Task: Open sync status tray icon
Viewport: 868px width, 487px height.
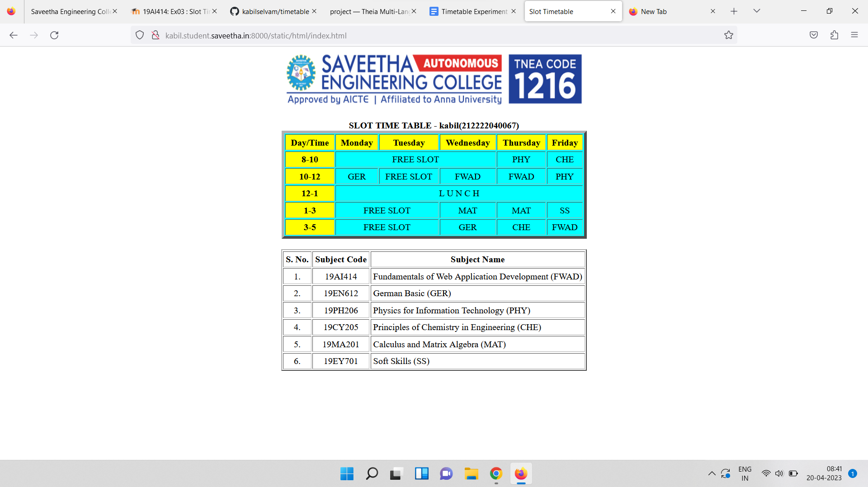Action: 726,473
